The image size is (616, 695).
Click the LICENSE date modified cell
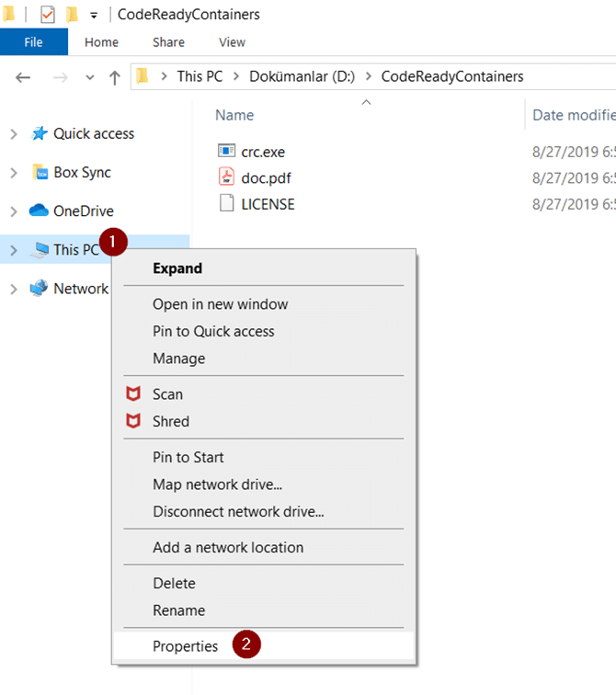point(574,204)
